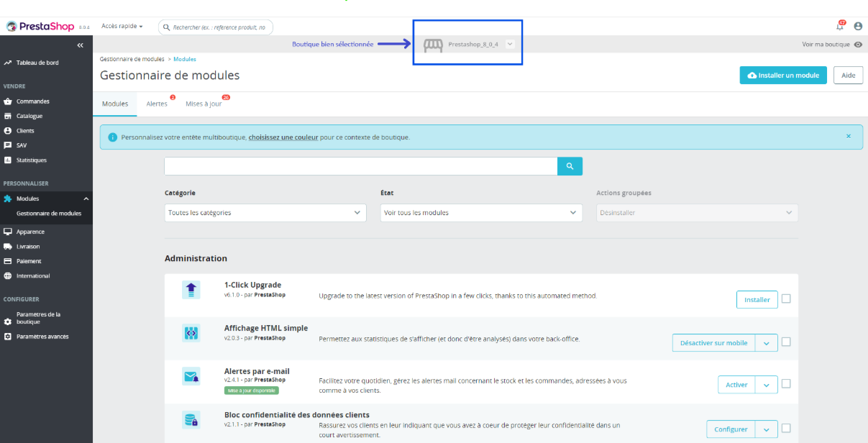The height and width of the screenshot is (443, 868).
Task: Select the Alertes par e-mail checkbox
Action: (x=786, y=384)
